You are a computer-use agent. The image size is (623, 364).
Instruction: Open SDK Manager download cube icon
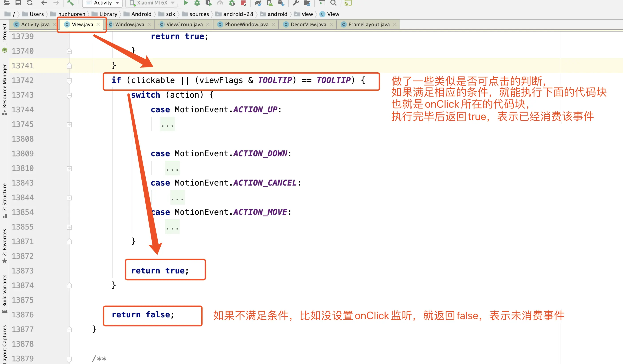click(x=281, y=3)
